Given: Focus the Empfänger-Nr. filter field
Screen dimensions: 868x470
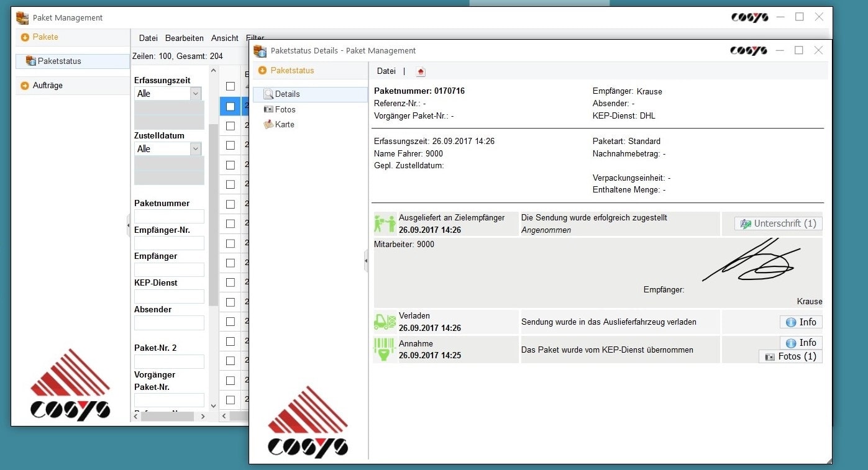Looking at the screenshot, I should [x=169, y=243].
